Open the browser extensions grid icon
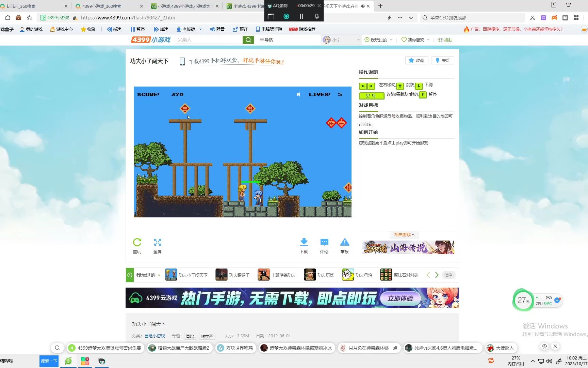 (x=576, y=18)
